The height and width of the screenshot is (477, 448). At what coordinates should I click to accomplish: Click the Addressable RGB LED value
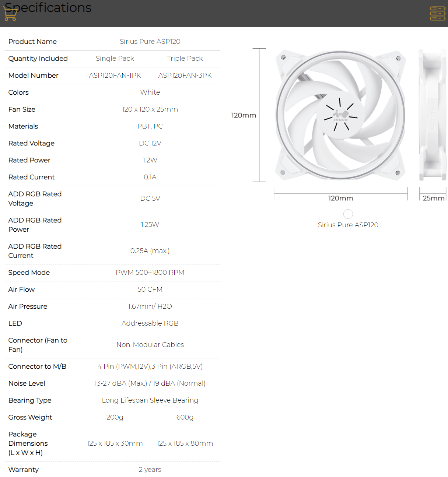click(150, 323)
